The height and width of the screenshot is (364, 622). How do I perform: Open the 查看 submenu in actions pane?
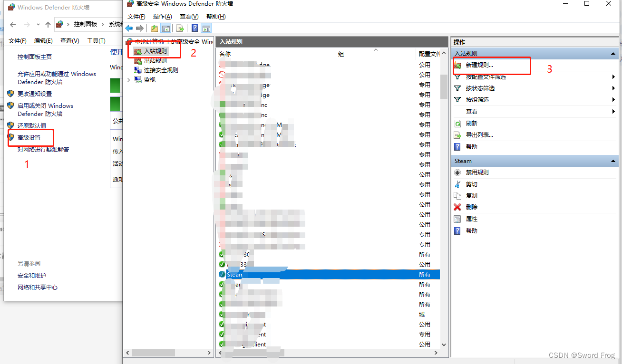coord(535,111)
